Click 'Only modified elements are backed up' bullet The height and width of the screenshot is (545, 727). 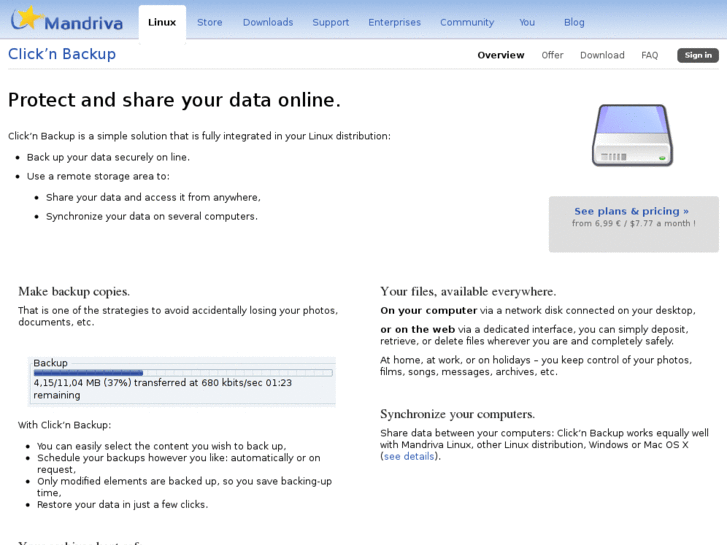pyautogui.click(x=185, y=487)
